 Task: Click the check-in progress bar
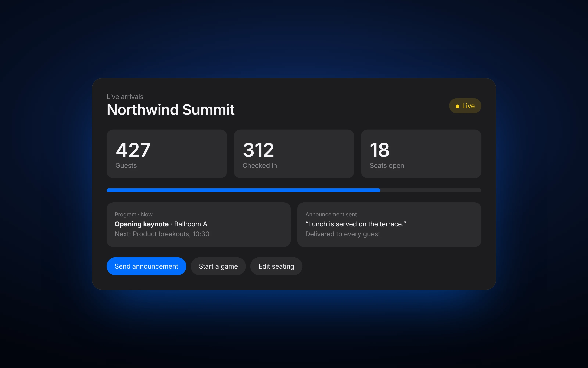point(294,190)
